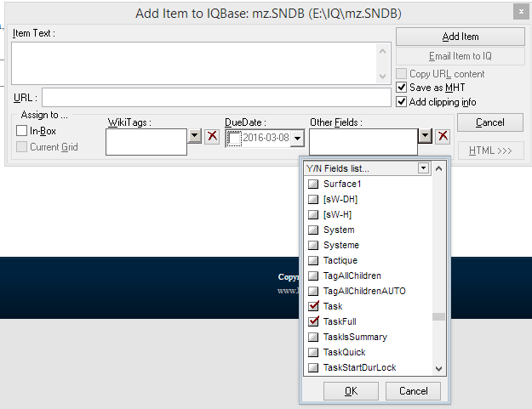Expand the DueDate calendar dropdown
The image size is (532, 409).
point(297,139)
